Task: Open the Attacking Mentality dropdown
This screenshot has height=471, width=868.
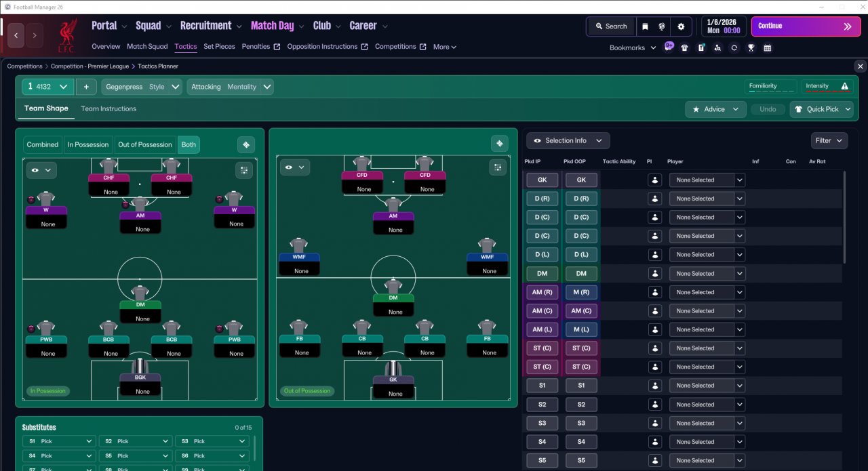Action: tap(230, 87)
